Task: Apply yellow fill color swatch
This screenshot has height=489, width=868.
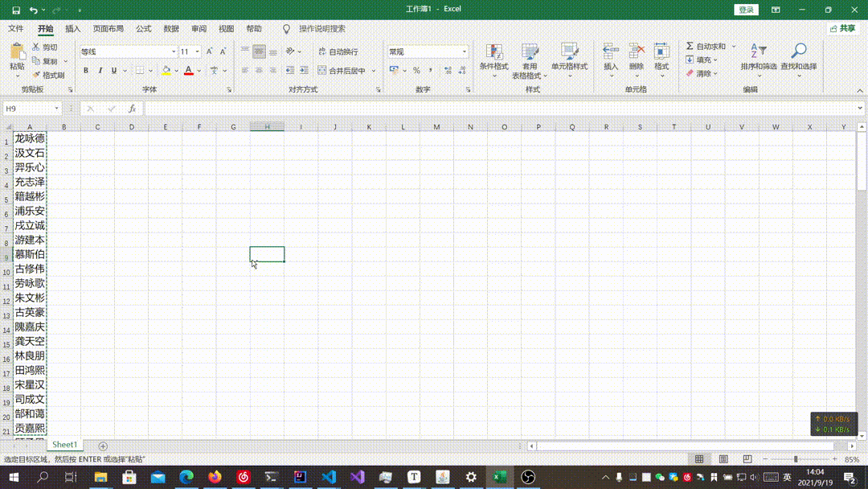Action: 166,70
